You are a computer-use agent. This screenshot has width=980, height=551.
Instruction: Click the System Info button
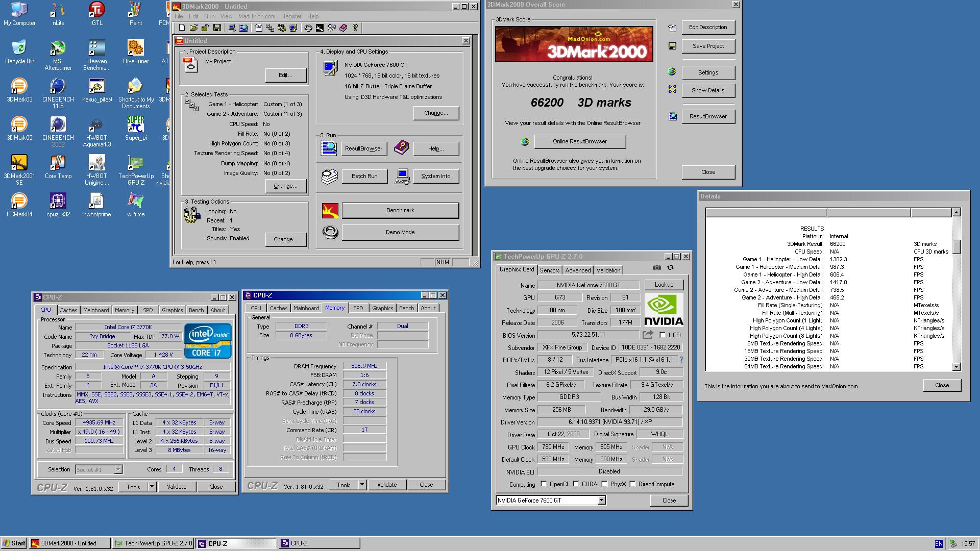click(436, 176)
